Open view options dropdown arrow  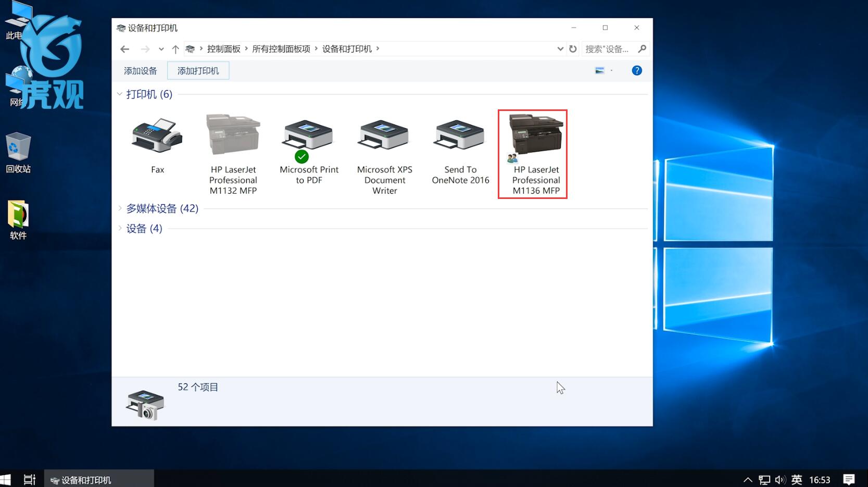[x=612, y=70]
